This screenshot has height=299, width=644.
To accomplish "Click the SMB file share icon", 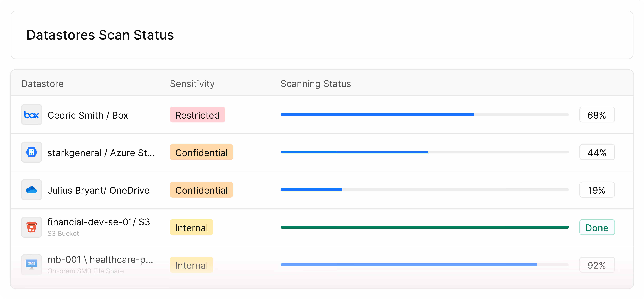I will [31, 264].
